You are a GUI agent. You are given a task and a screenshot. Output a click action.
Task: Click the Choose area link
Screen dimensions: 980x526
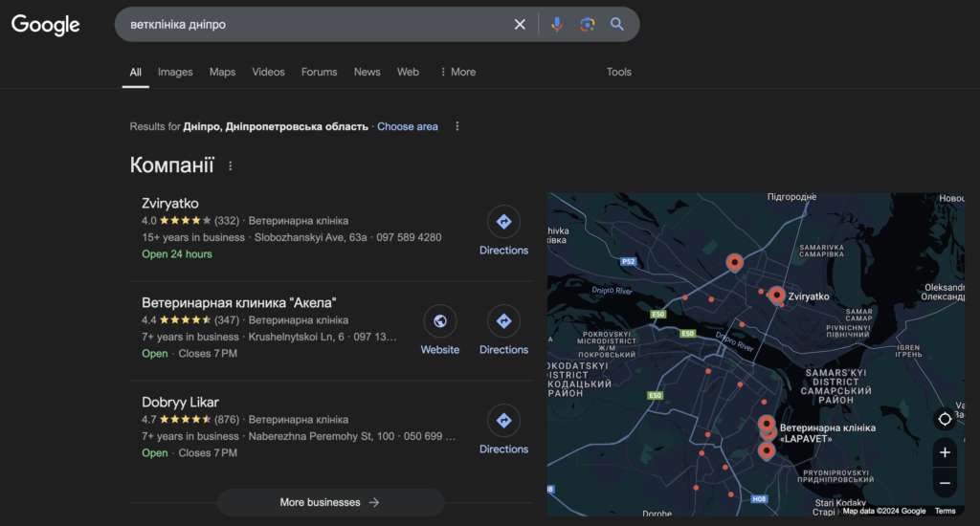click(408, 126)
